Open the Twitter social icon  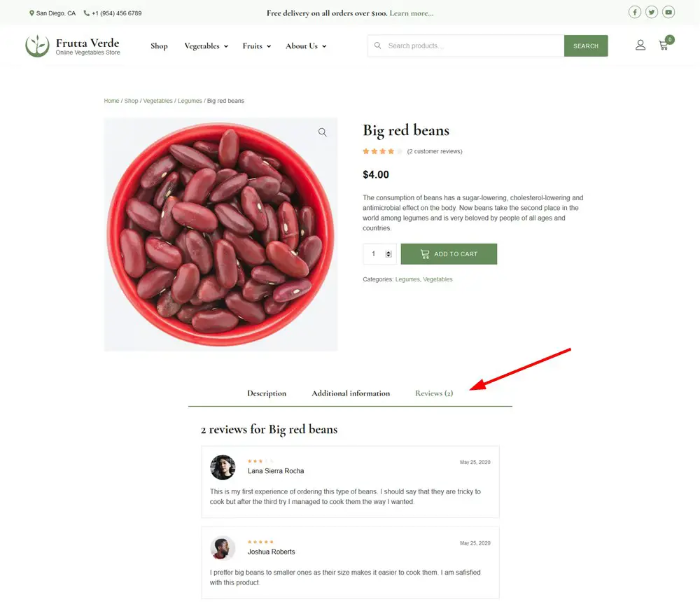click(652, 12)
